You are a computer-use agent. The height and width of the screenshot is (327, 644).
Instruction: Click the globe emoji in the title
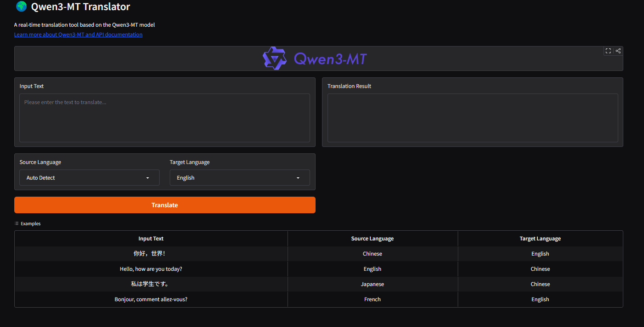point(21,6)
